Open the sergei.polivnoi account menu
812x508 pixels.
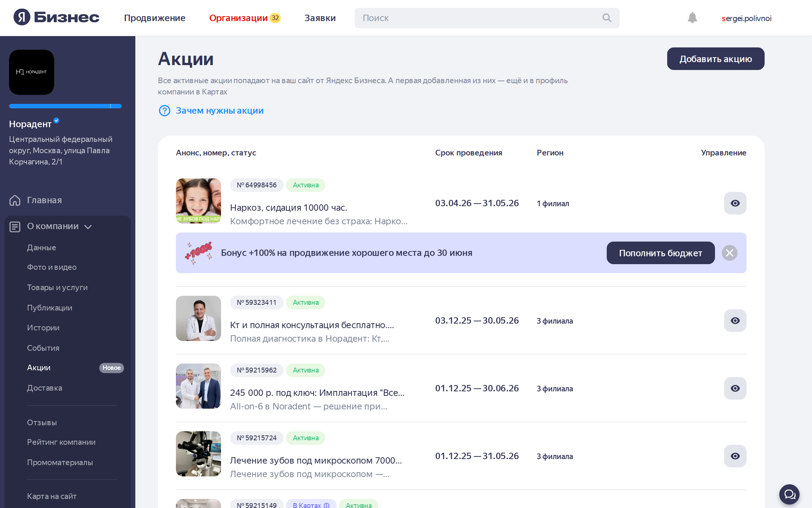point(747,18)
